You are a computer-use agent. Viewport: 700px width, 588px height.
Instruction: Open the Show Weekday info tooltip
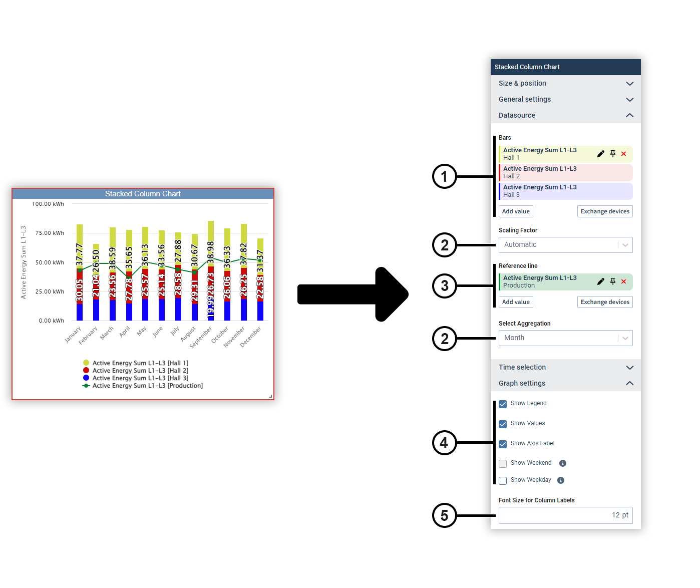(560, 480)
